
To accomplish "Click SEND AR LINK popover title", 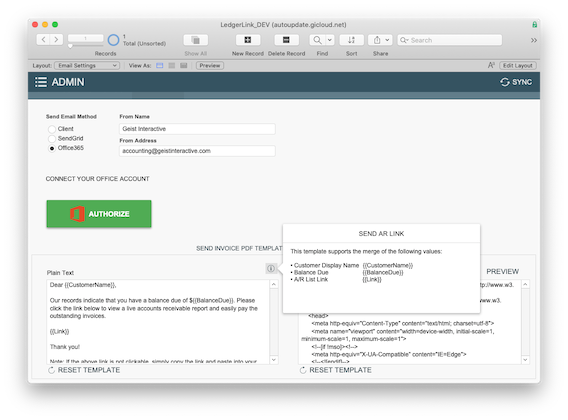I will tap(381, 234).
